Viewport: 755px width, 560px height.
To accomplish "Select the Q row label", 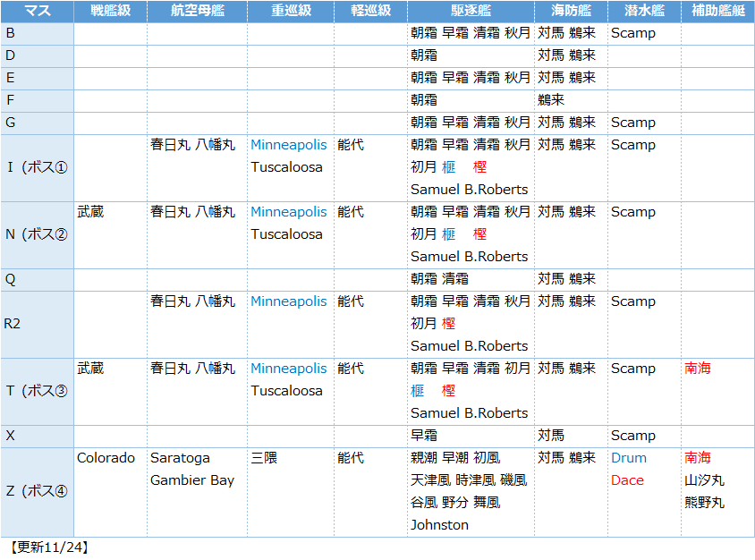I will click(11, 279).
